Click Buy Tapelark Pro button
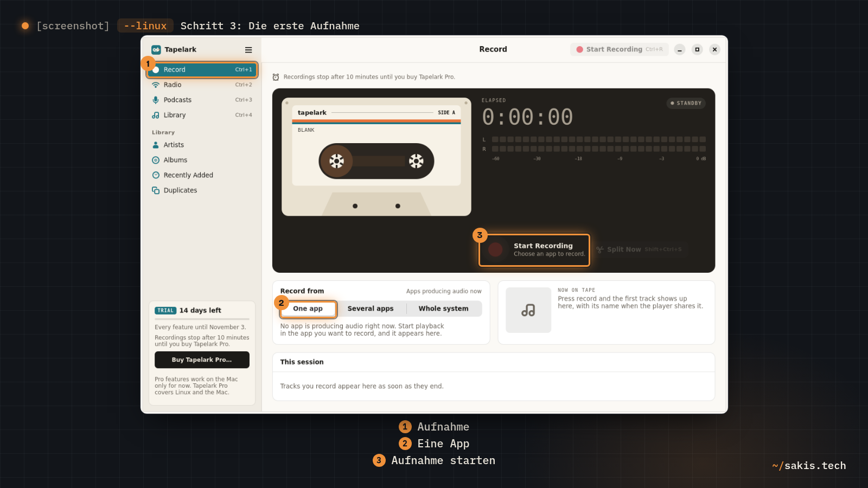Viewport: 868px width, 488px height. click(x=202, y=359)
